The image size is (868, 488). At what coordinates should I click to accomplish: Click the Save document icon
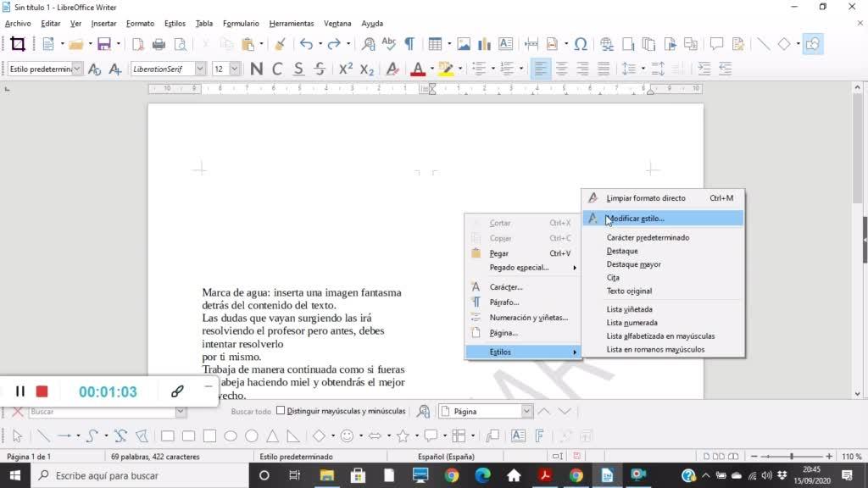tap(103, 44)
